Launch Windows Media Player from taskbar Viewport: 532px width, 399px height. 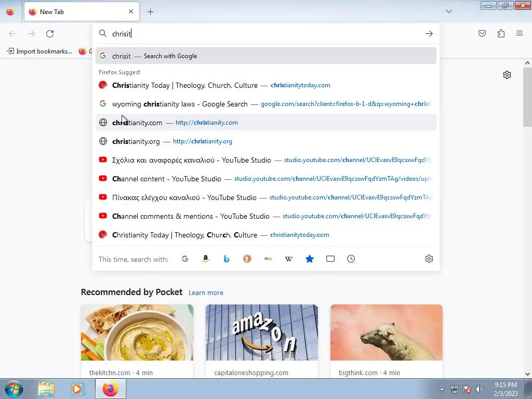[x=78, y=389]
